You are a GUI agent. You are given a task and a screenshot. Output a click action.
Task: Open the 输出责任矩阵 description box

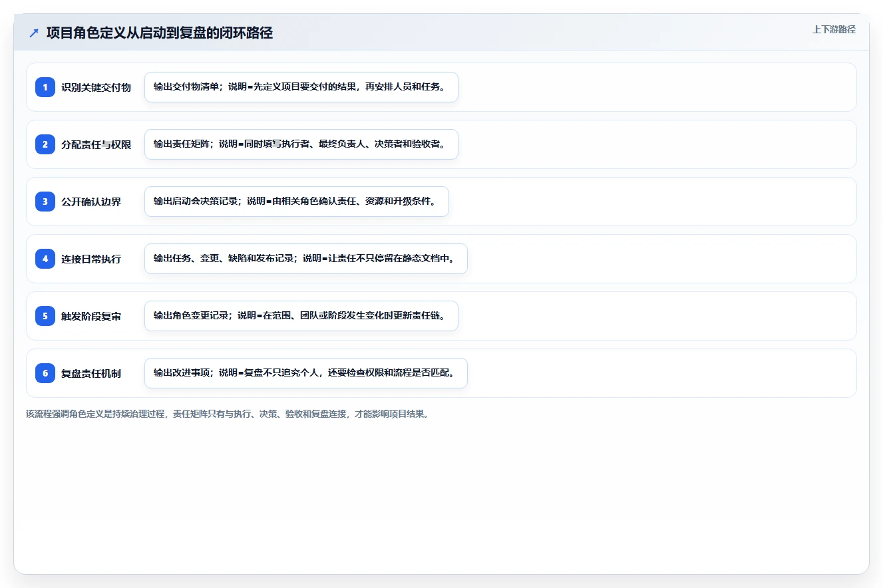click(301, 144)
